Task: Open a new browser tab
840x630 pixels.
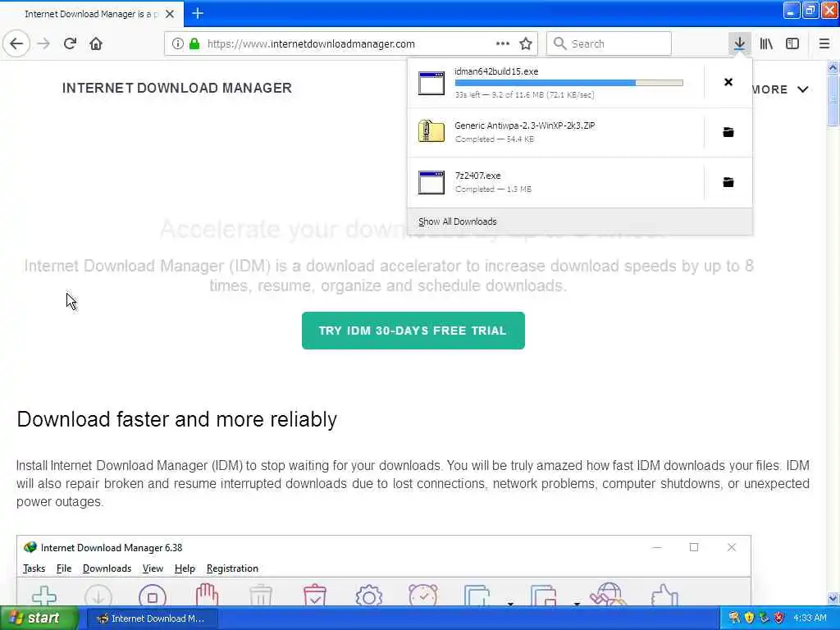Action: pyautogui.click(x=198, y=13)
